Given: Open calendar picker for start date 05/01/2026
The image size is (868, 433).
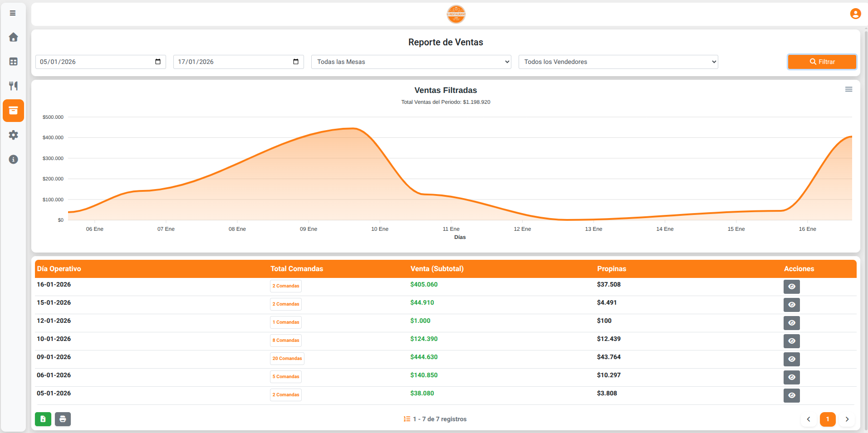Looking at the screenshot, I should [x=158, y=62].
